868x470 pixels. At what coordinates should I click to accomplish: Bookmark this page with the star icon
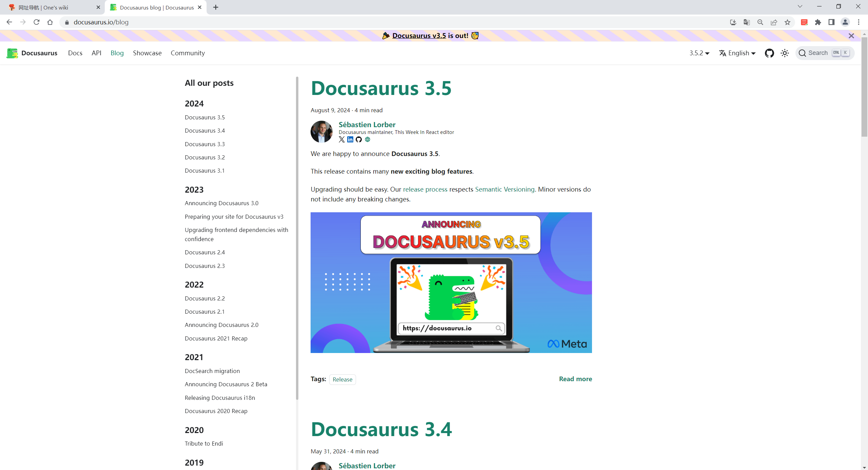[x=787, y=22]
